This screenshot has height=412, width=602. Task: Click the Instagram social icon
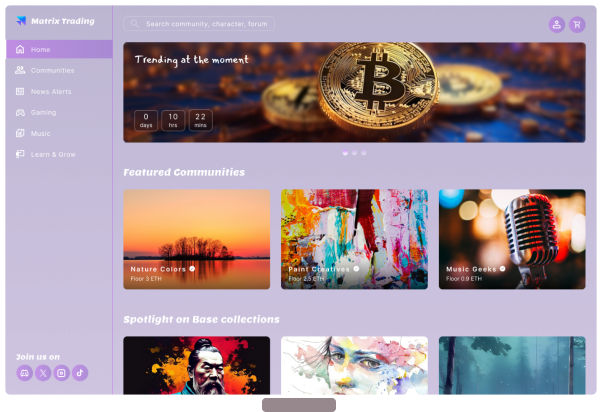click(61, 373)
